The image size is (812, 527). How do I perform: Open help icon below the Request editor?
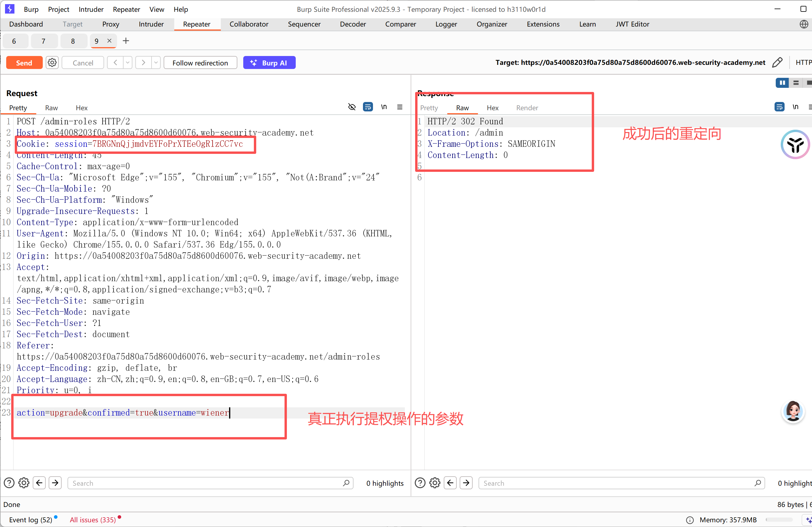9,483
